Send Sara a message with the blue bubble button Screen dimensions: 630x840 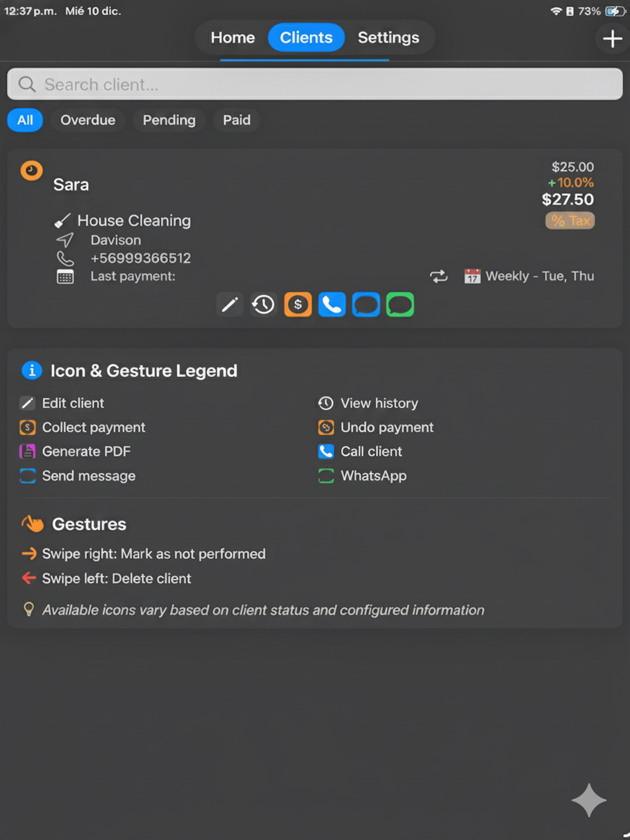coord(366,304)
